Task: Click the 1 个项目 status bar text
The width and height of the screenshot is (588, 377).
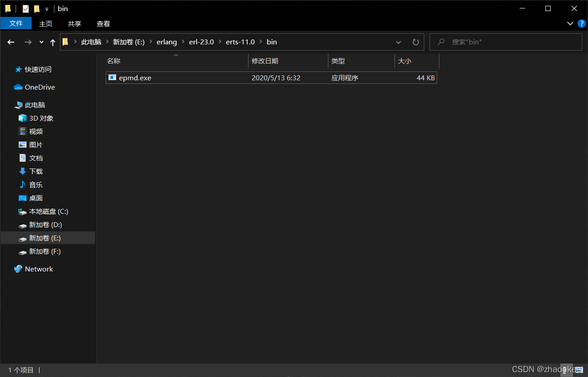Action: [21, 370]
